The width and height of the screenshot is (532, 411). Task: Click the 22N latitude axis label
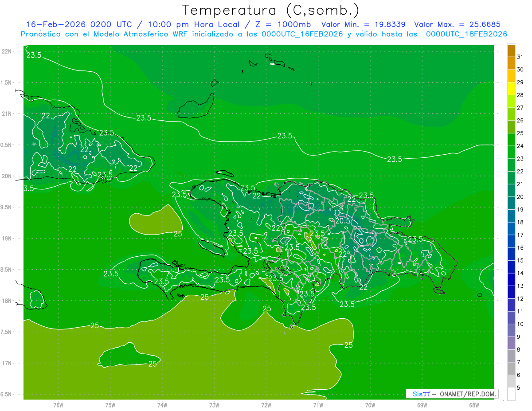point(7,51)
